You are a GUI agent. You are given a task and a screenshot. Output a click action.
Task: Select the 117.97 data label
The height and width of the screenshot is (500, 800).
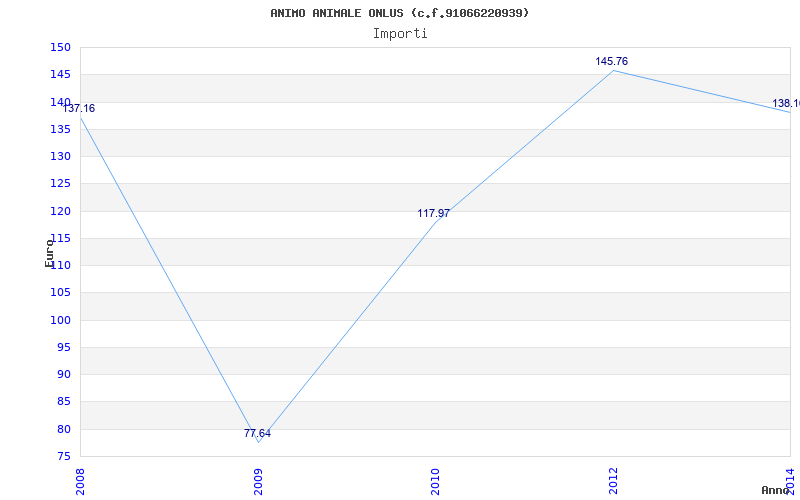pos(434,213)
